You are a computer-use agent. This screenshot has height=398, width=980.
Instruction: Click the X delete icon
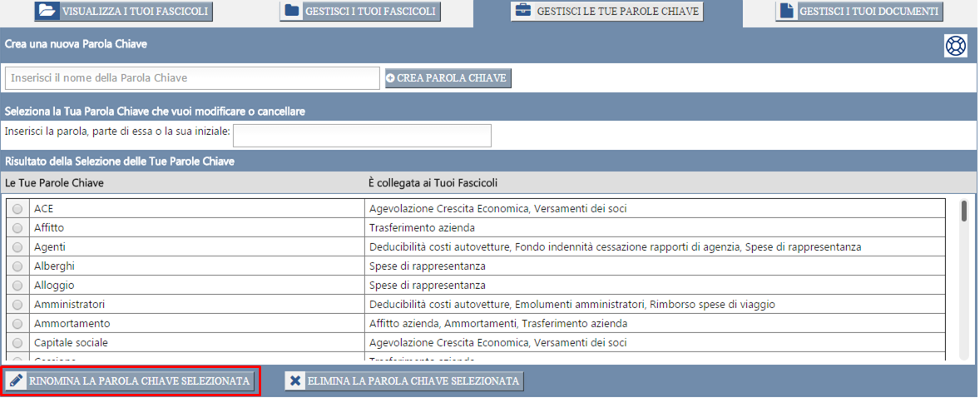(x=295, y=381)
